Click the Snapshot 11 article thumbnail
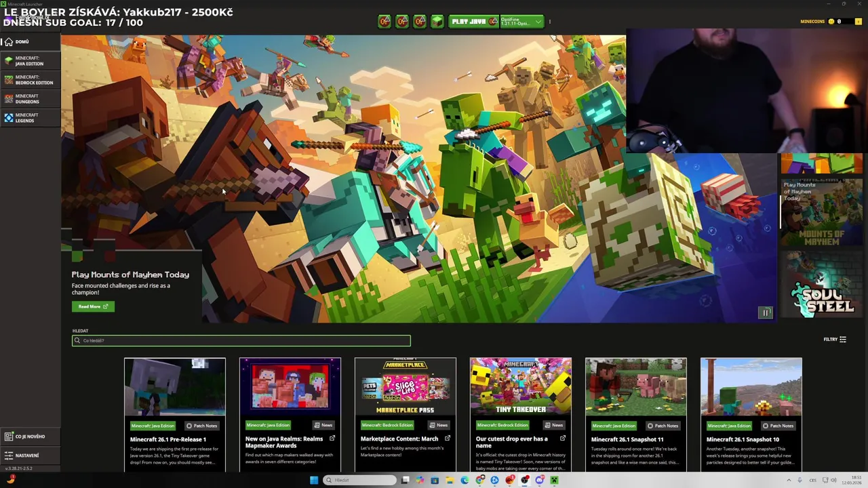The height and width of the screenshot is (488, 868). click(636, 386)
